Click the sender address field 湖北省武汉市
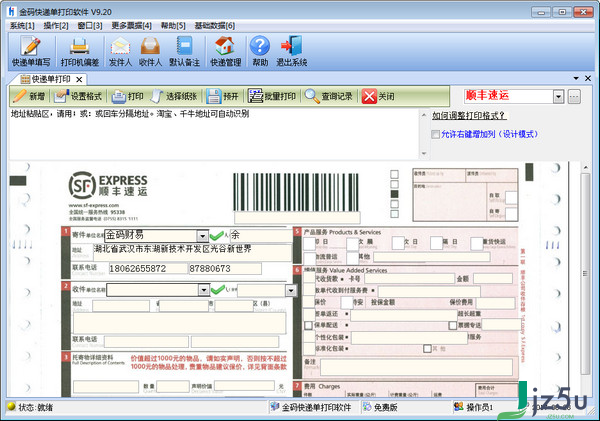The height and width of the screenshot is (421, 600). click(x=192, y=251)
